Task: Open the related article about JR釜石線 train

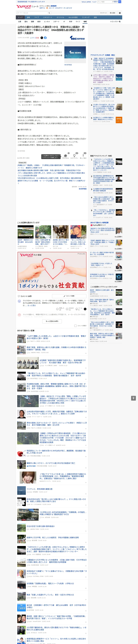Action: [x=51, y=166]
